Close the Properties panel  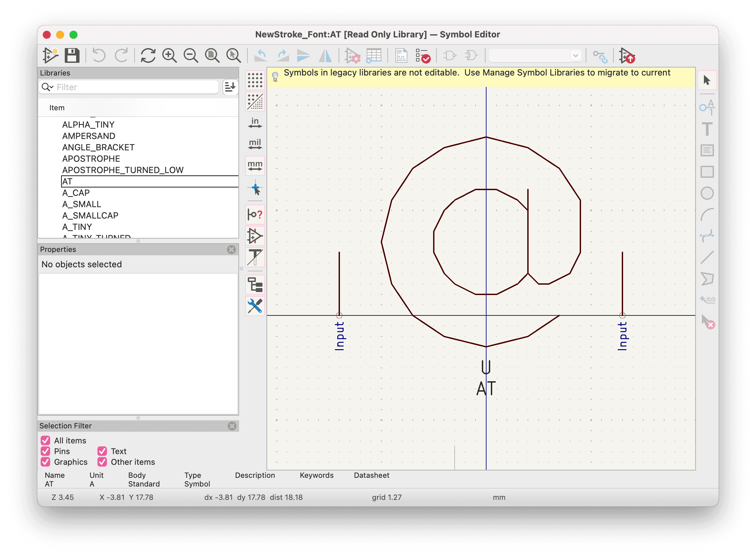pos(231,249)
